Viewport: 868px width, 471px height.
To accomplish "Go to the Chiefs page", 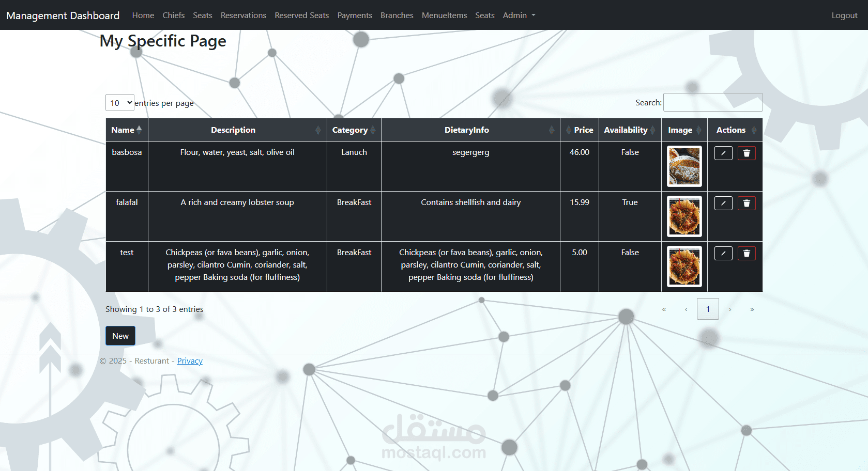I will 174,15.
